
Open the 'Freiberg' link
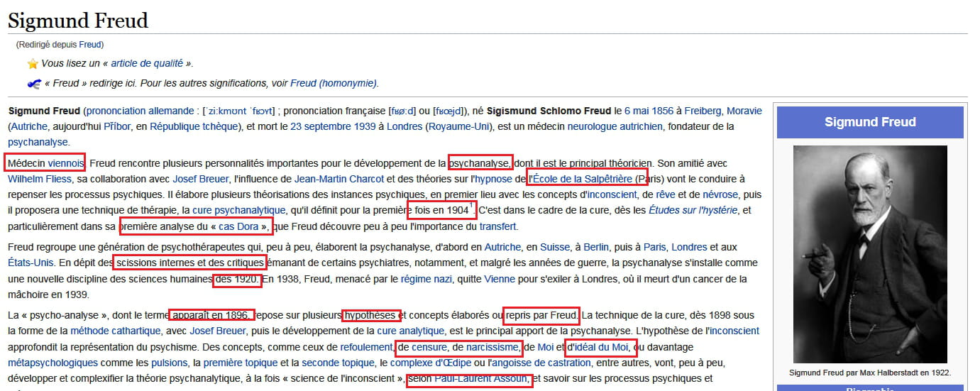pos(703,111)
